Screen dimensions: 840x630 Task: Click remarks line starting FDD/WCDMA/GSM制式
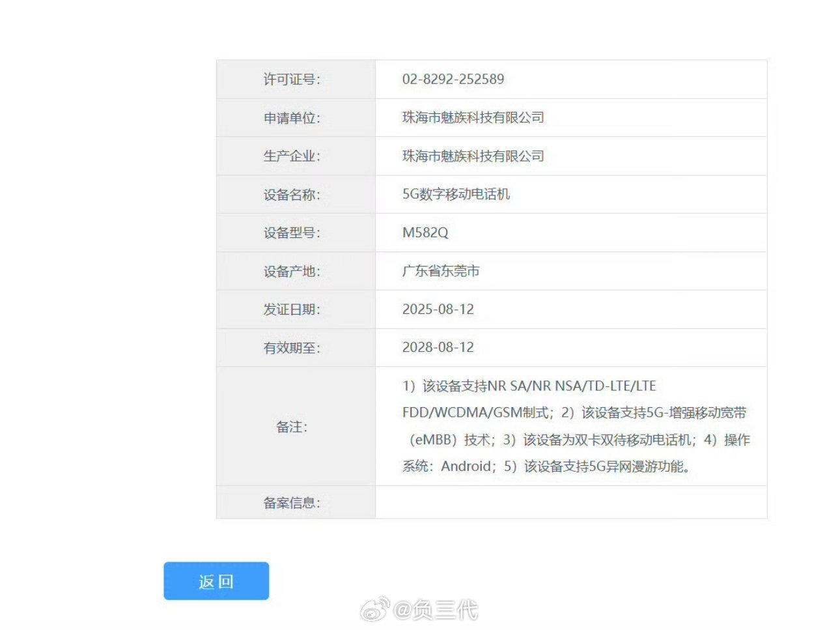(574, 412)
